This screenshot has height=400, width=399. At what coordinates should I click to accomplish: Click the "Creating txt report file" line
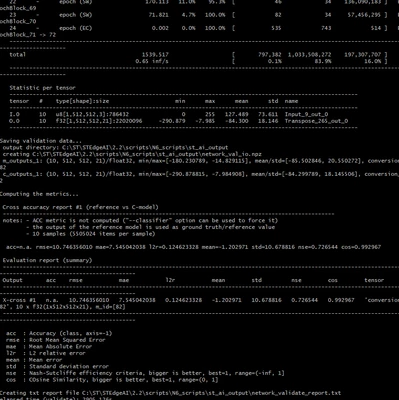170,393
